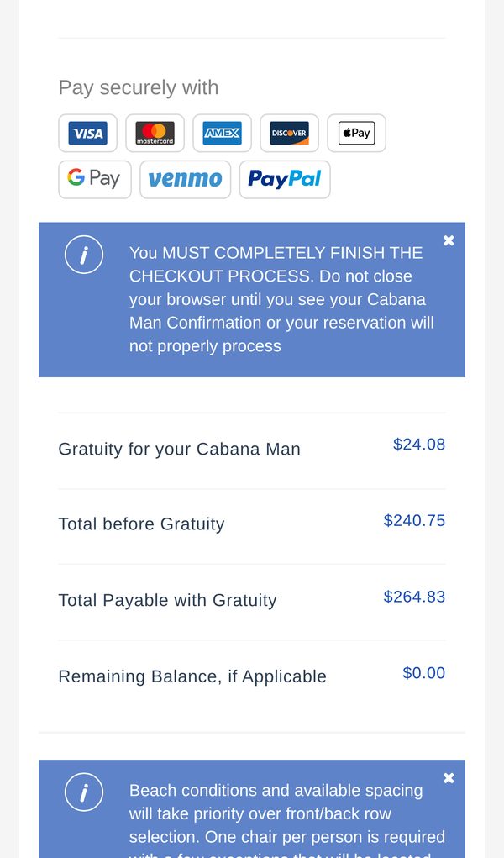Click the gratuity amount $24.08
This screenshot has width=504, height=858.
[x=419, y=445]
